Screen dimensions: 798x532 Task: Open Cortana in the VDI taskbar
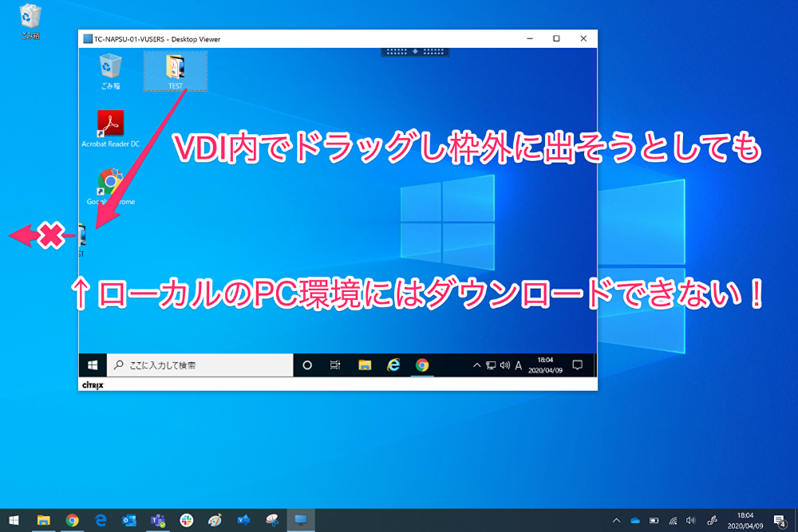point(307,365)
